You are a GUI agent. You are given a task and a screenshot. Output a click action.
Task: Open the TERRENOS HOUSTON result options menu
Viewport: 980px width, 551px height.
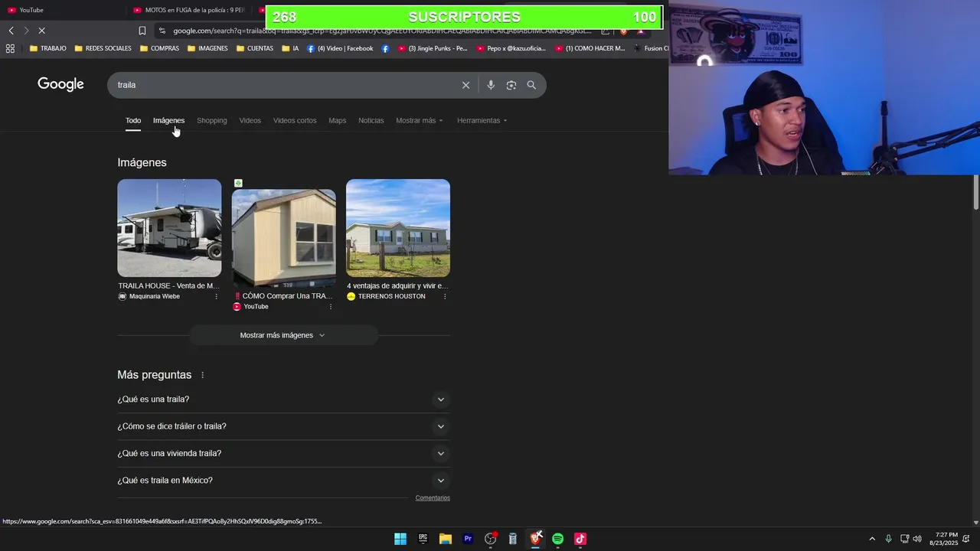pos(445,296)
